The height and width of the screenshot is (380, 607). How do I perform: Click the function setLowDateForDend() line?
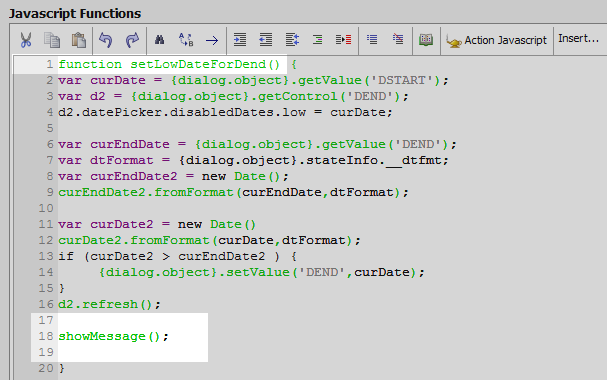click(178, 64)
